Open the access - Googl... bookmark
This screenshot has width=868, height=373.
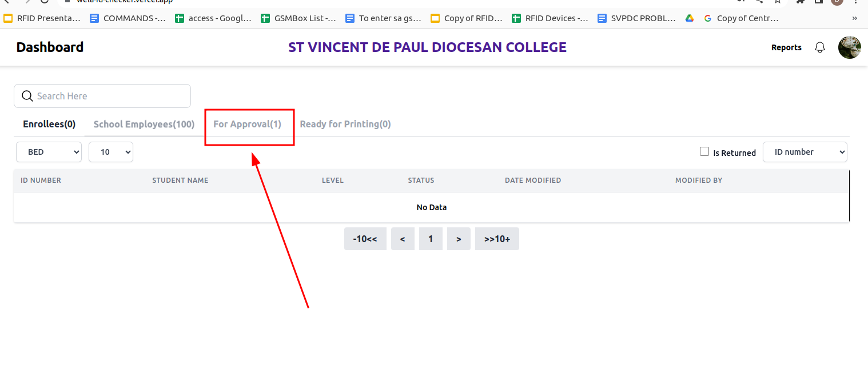(x=213, y=18)
